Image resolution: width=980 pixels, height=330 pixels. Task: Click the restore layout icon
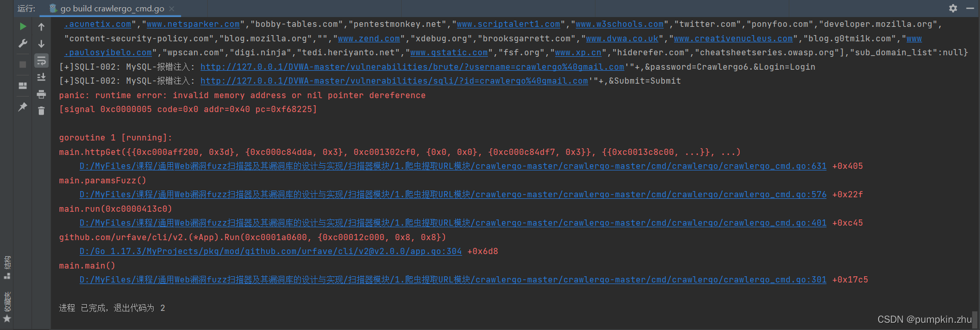23,86
